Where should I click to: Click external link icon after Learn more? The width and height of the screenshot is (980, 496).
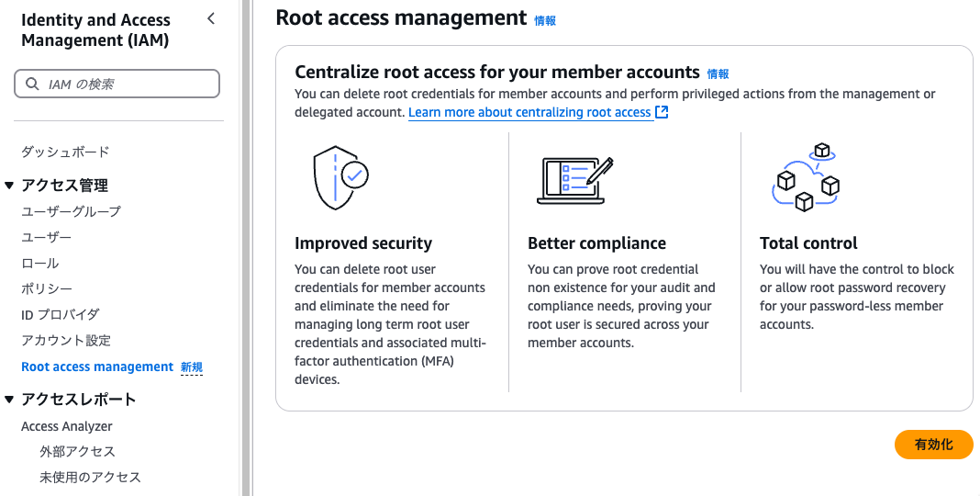(x=662, y=113)
